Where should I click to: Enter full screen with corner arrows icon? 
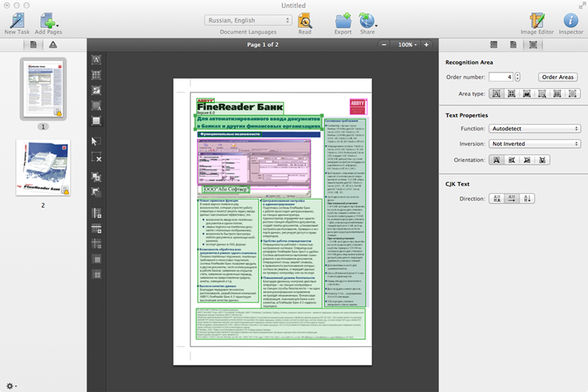[x=582, y=5]
